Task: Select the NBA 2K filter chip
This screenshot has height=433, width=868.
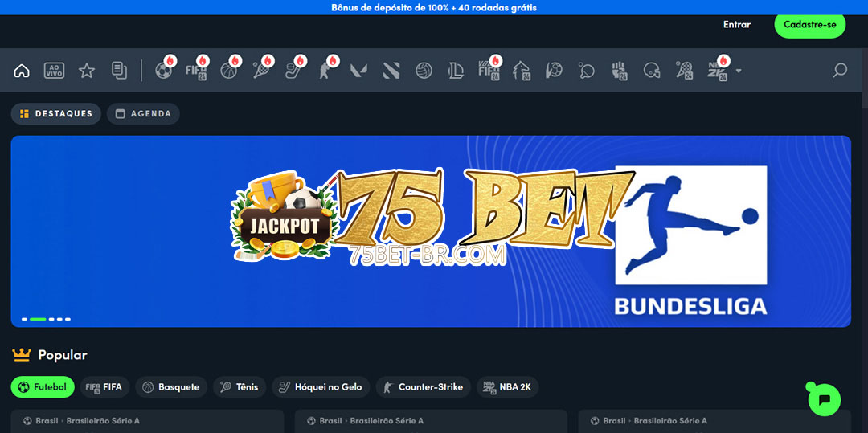Action: tap(508, 387)
